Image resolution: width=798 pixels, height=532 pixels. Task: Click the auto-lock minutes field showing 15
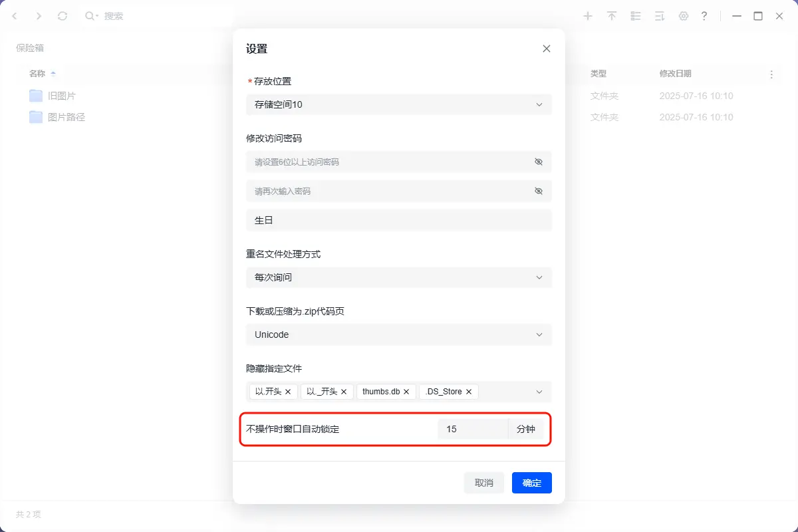[472, 429]
